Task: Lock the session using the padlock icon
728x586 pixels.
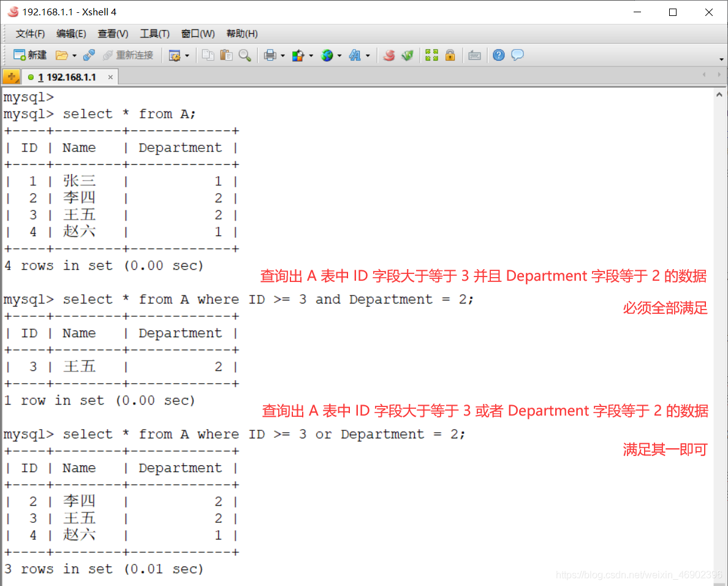Action: 450,55
